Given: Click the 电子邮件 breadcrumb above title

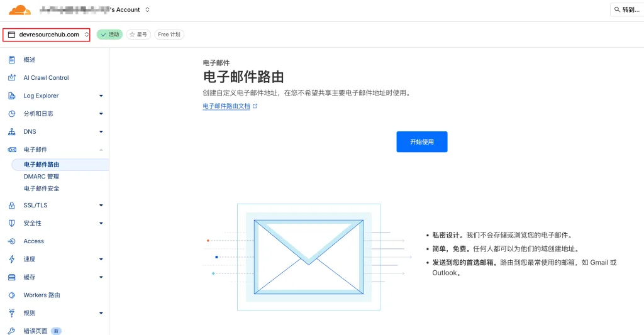Looking at the screenshot, I should click(x=216, y=63).
